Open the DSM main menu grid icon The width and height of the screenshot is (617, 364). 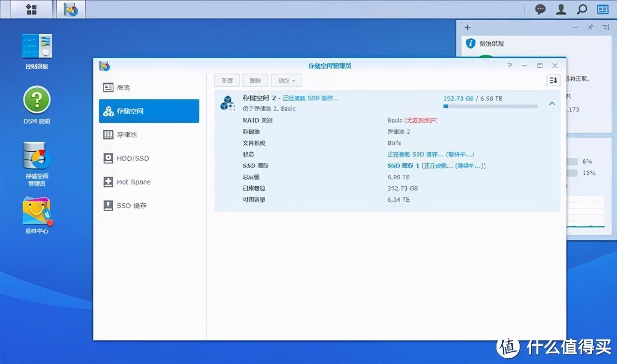(31, 9)
